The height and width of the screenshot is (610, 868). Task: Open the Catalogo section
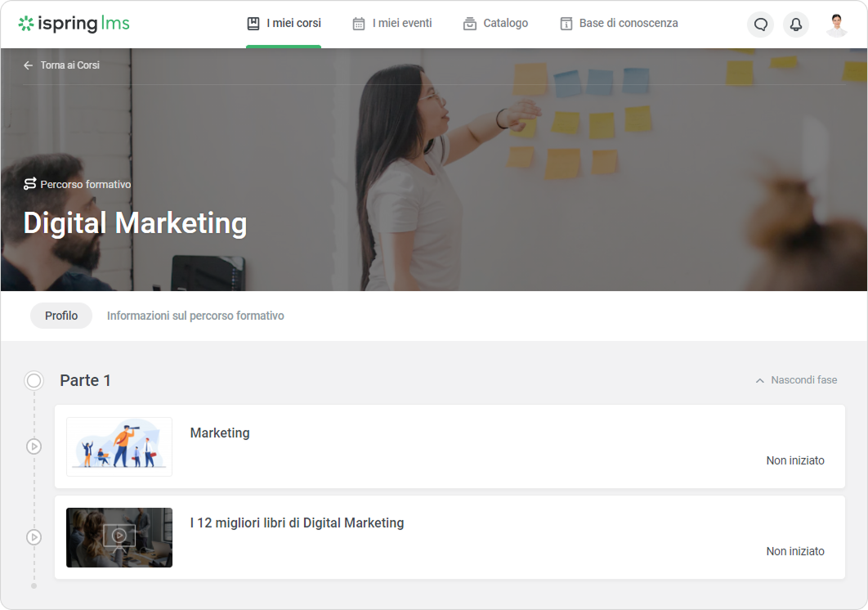click(495, 24)
